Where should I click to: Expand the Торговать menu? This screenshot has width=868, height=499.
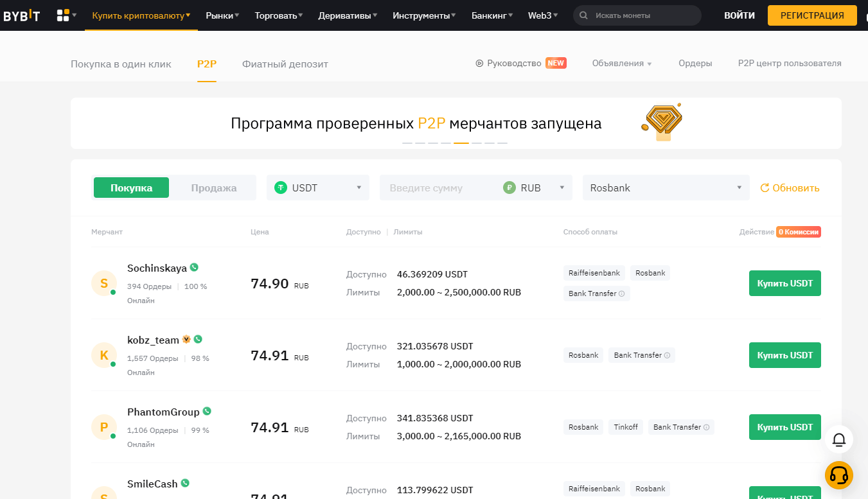point(279,15)
